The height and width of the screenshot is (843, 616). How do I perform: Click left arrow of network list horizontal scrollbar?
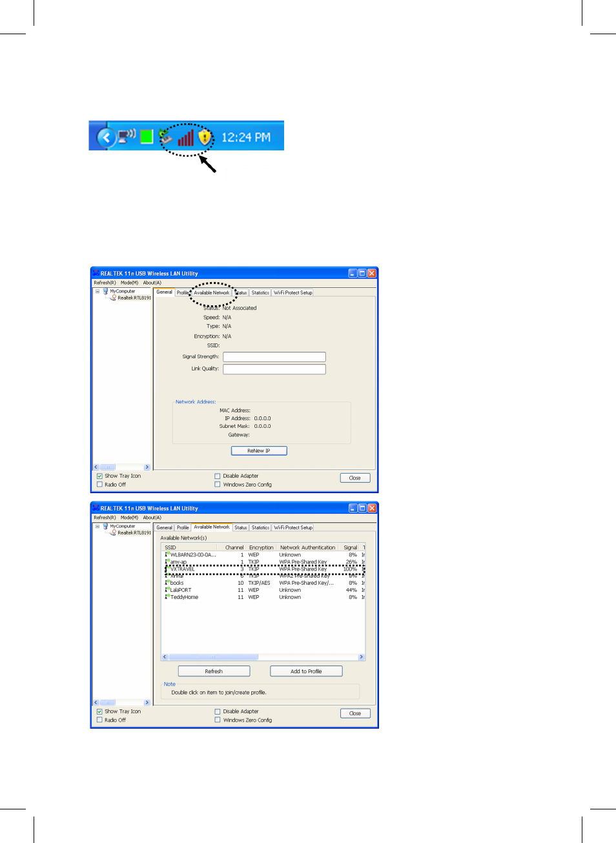point(165,657)
